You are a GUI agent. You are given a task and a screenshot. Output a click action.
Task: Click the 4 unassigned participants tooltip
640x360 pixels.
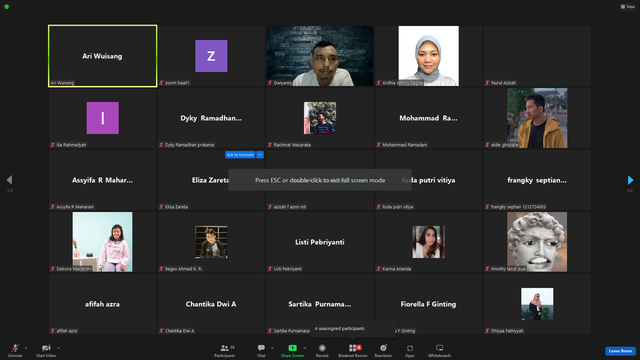[x=353, y=329]
